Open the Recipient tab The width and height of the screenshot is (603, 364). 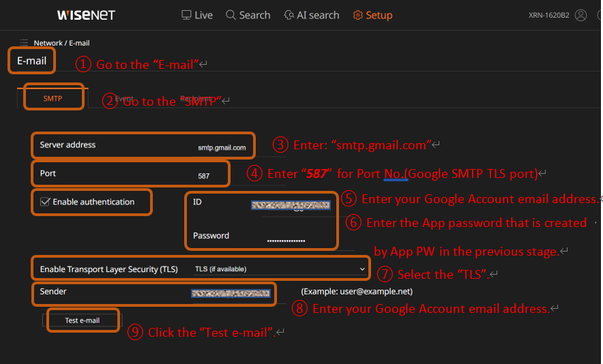(196, 98)
